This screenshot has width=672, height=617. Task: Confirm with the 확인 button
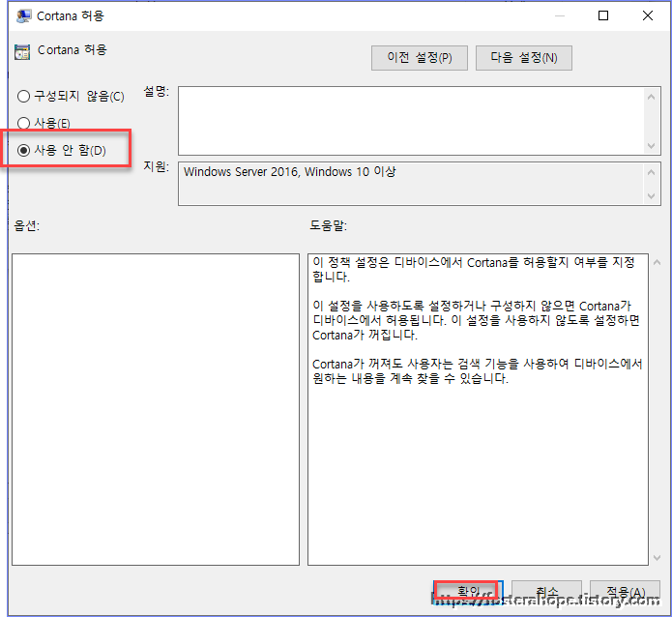468,592
